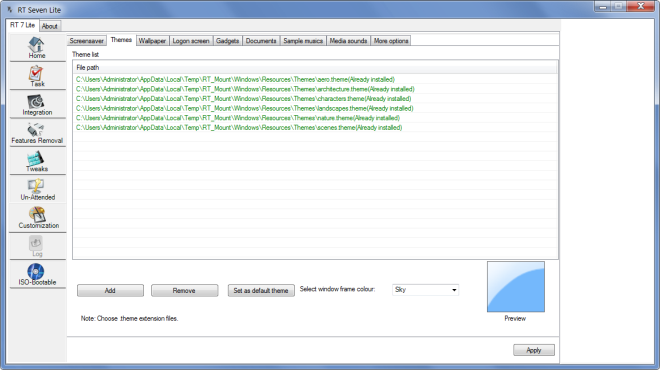660x370 pixels.
Task: Switch to the About tab
Action: (50, 26)
